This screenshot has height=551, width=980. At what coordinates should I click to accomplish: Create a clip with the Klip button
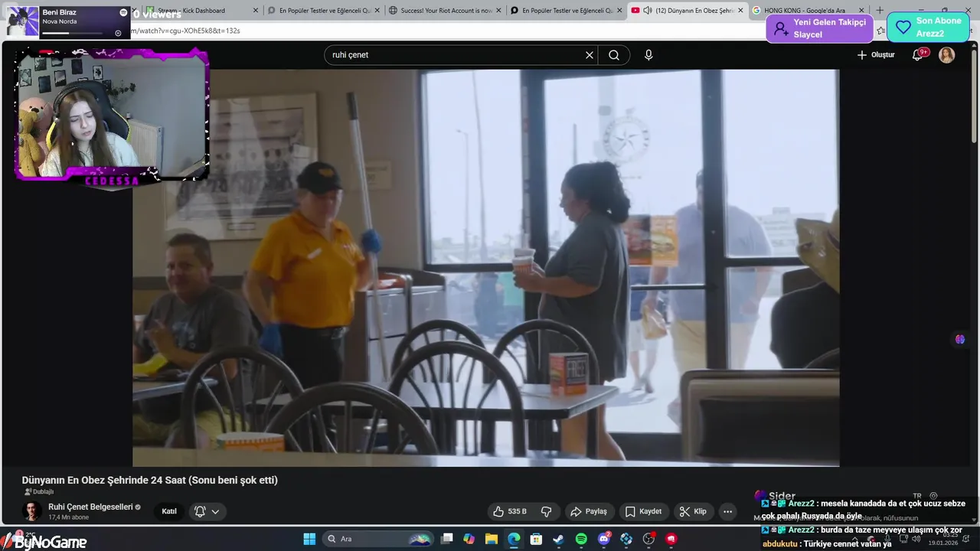693,511
